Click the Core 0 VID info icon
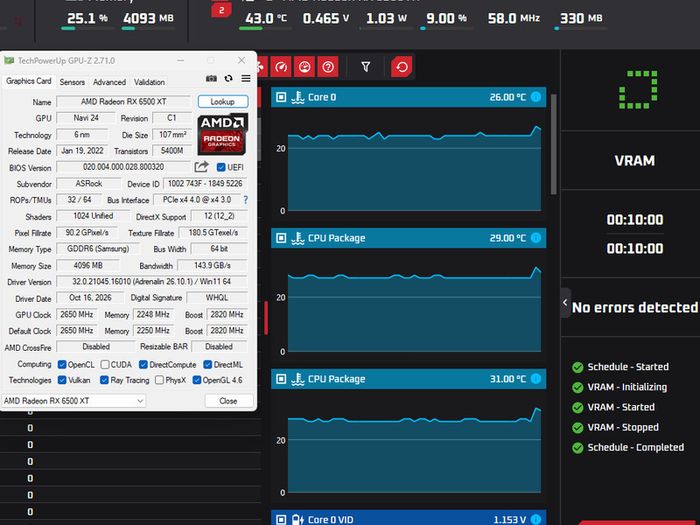The width and height of the screenshot is (700, 525). (536, 520)
